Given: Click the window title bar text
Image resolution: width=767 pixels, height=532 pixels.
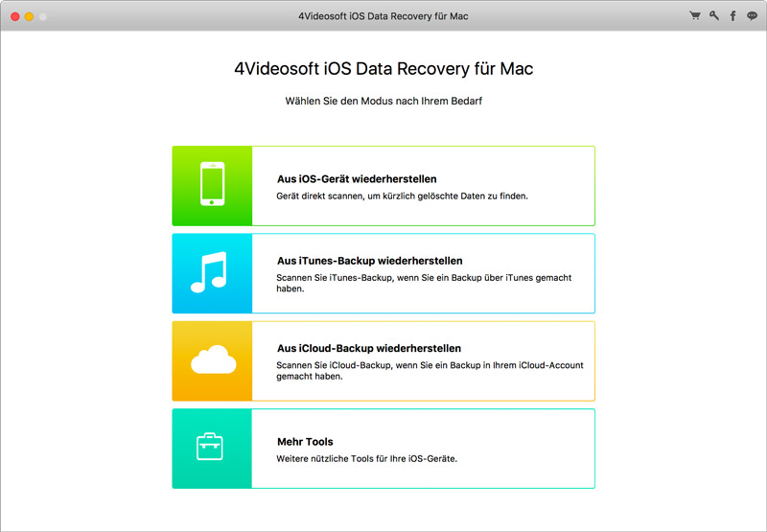Looking at the screenshot, I should point(383,16).
